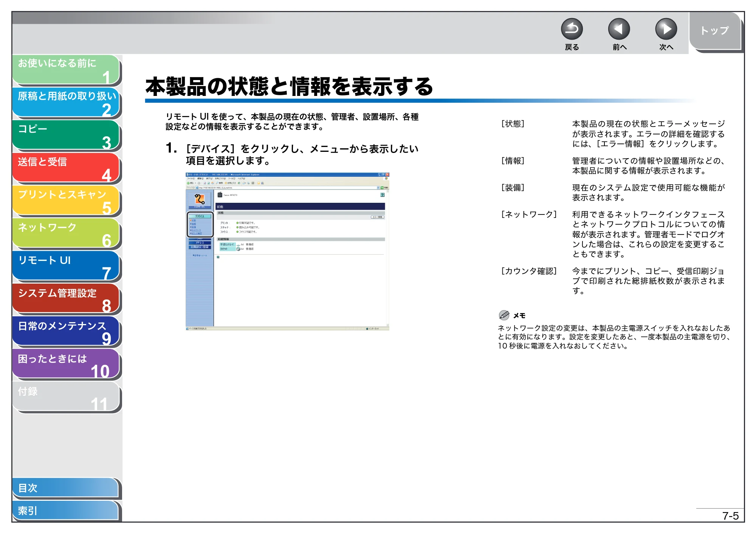
Task: Click the page title 本製品の状態と情報を表示する
Action: [x=289, y=86]
